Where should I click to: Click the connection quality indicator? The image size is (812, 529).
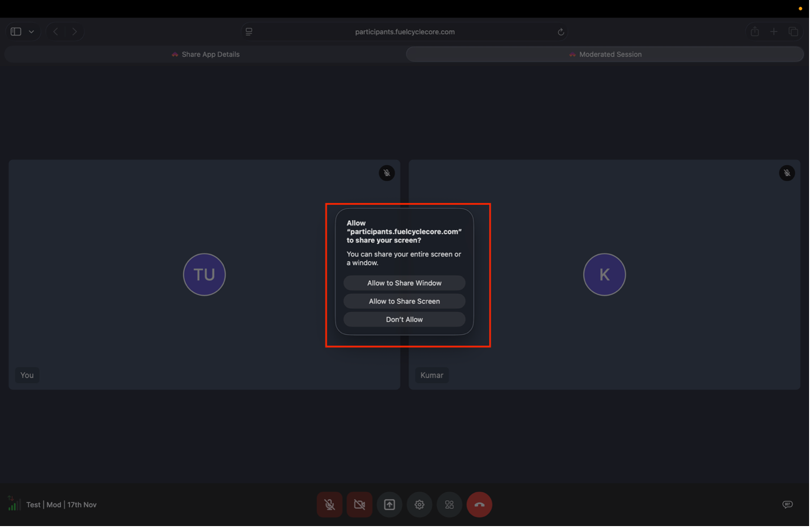13,503
